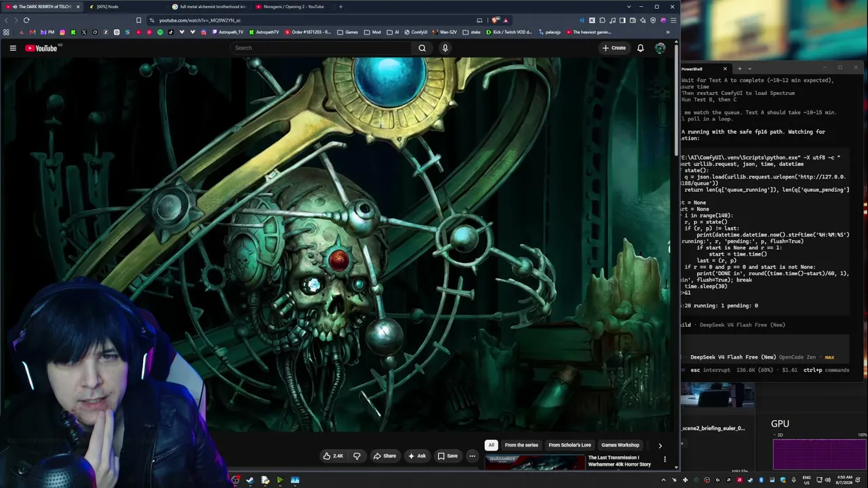Switch to the [60%] Node tab
This screenshot has width=868, height=488.
click(x=125, y=7)
